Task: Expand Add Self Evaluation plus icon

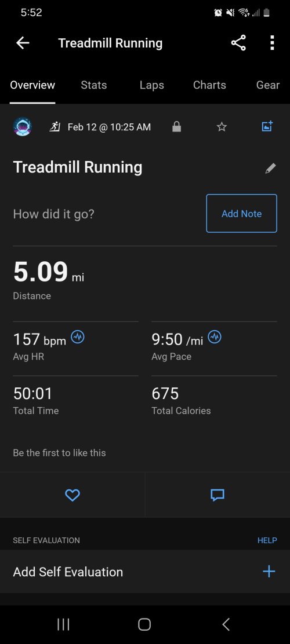Action: pos(269,571)
